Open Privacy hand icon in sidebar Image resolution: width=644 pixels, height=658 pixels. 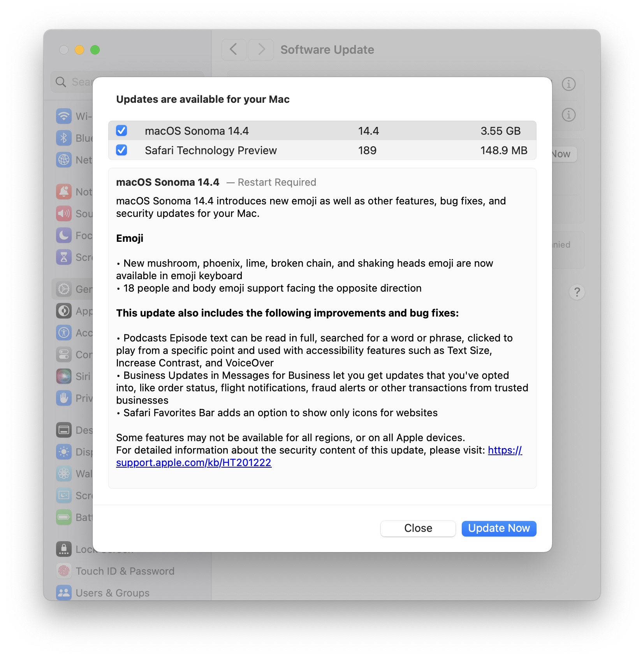(64, 398)
